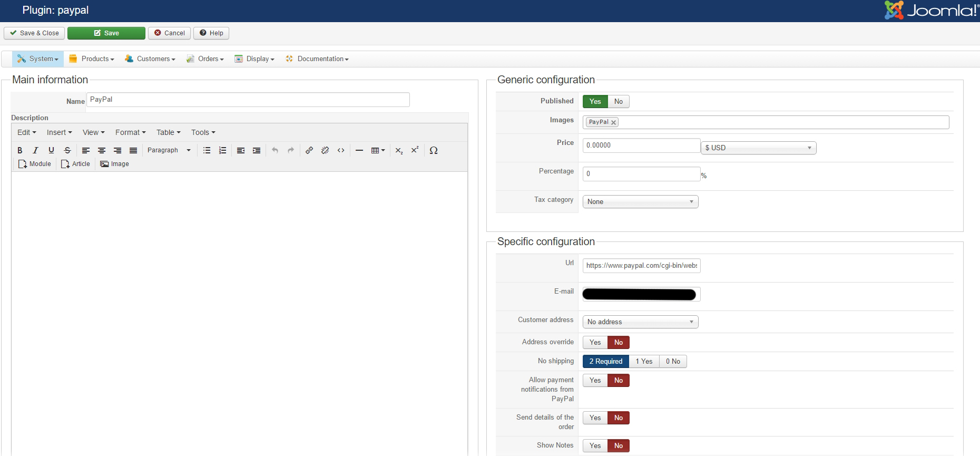Open the editor Insert menu
Viewport: 980px width, 456px height.
[x=59, y=132]
